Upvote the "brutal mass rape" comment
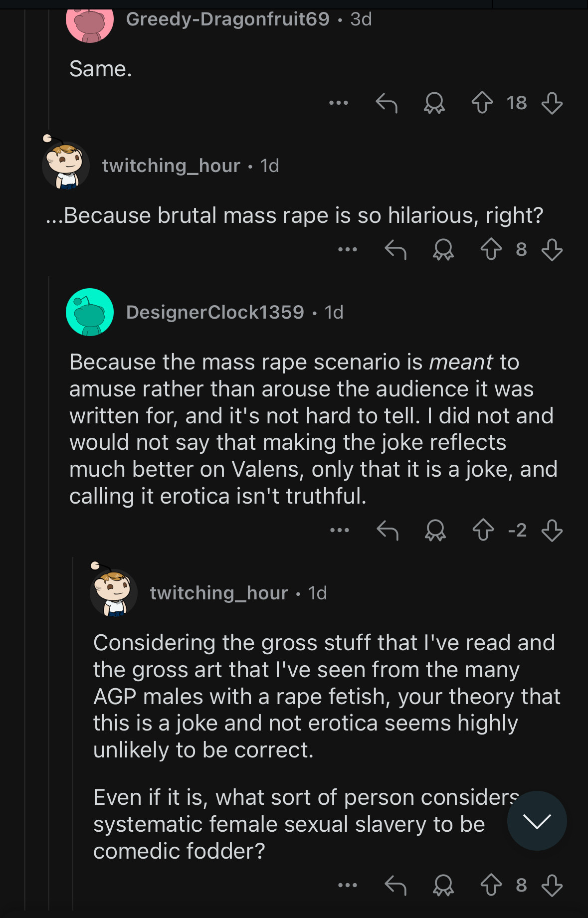 pyautogui.click(x=491, y=249)
